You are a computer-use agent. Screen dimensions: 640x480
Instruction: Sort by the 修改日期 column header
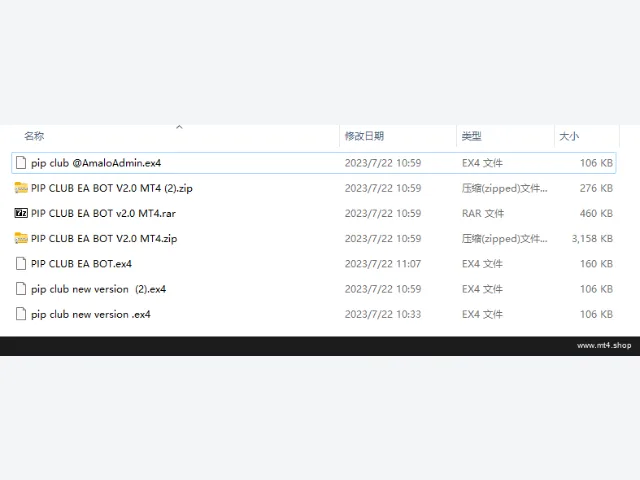364,136
